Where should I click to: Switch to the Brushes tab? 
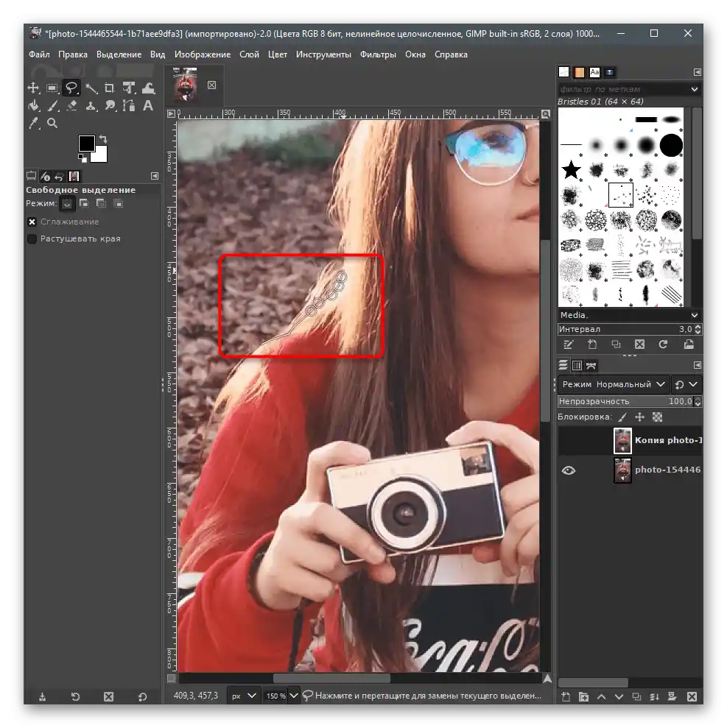coord(563,72)
